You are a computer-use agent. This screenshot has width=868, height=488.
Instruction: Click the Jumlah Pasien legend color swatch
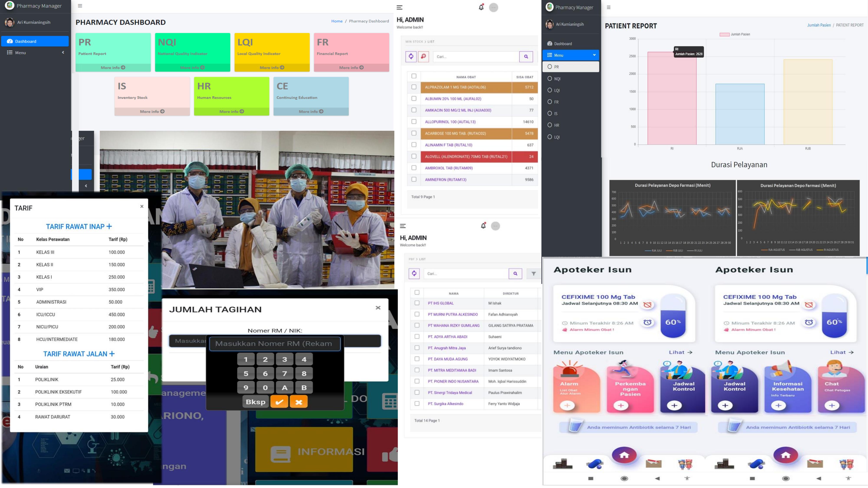(724, 34)
